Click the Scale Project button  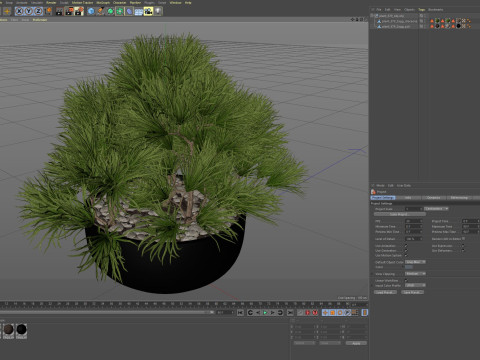tap(399, 214)
